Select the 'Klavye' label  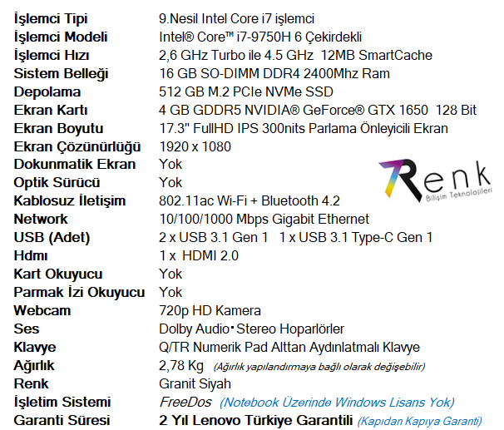coord(35,348)
